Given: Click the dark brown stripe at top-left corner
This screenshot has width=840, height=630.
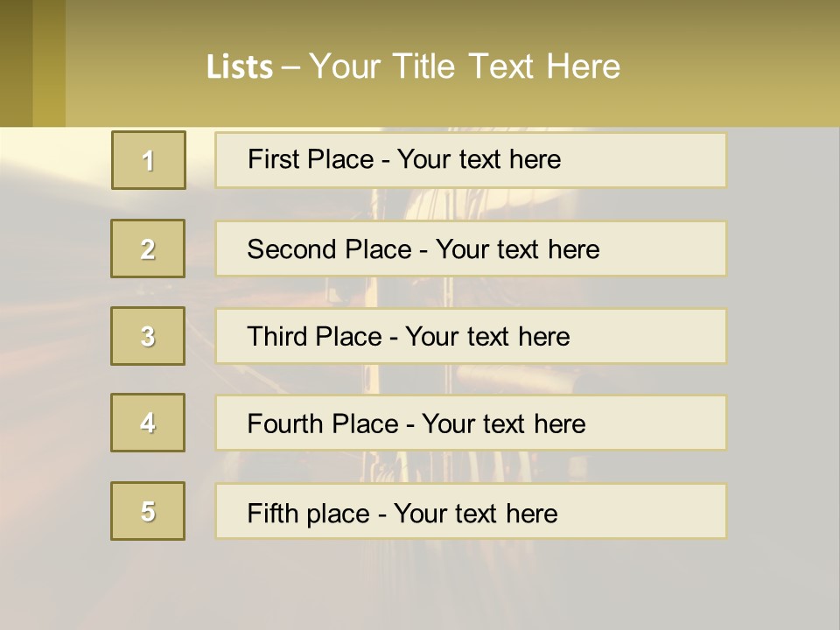Looking at the screenshot, I should tap(16, 63).
